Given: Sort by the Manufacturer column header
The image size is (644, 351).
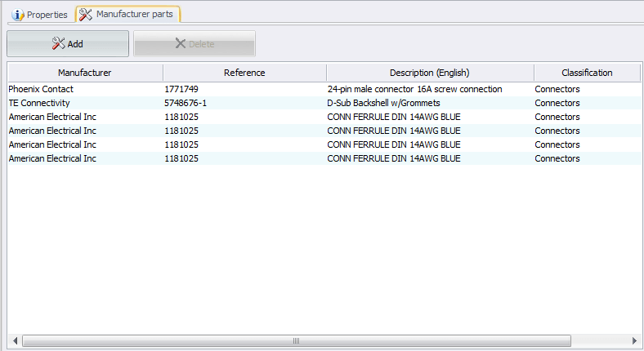Looking at the screenshot, I should coord(85,73).
